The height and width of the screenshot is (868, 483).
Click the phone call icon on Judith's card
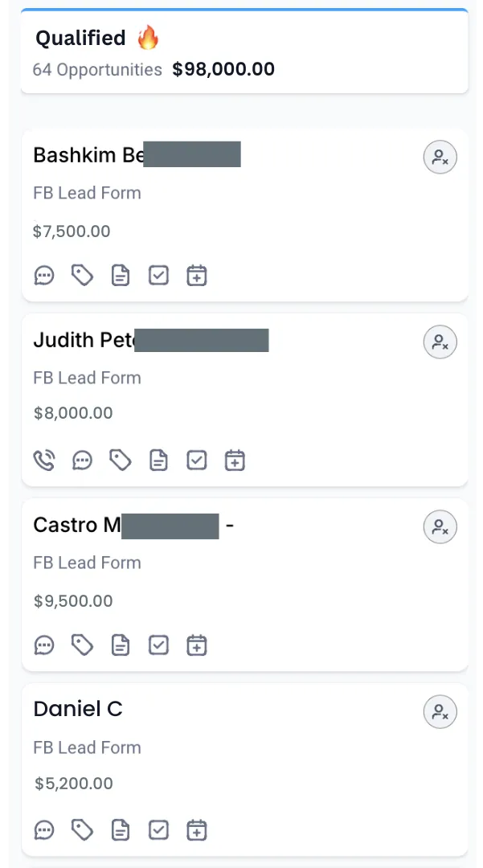(x=44, y=461)
